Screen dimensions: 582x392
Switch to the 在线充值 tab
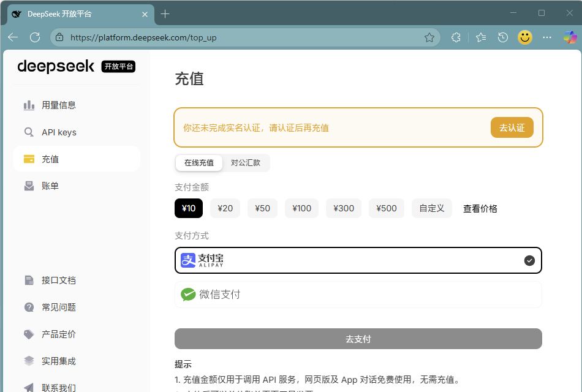(x=198, y=163)
